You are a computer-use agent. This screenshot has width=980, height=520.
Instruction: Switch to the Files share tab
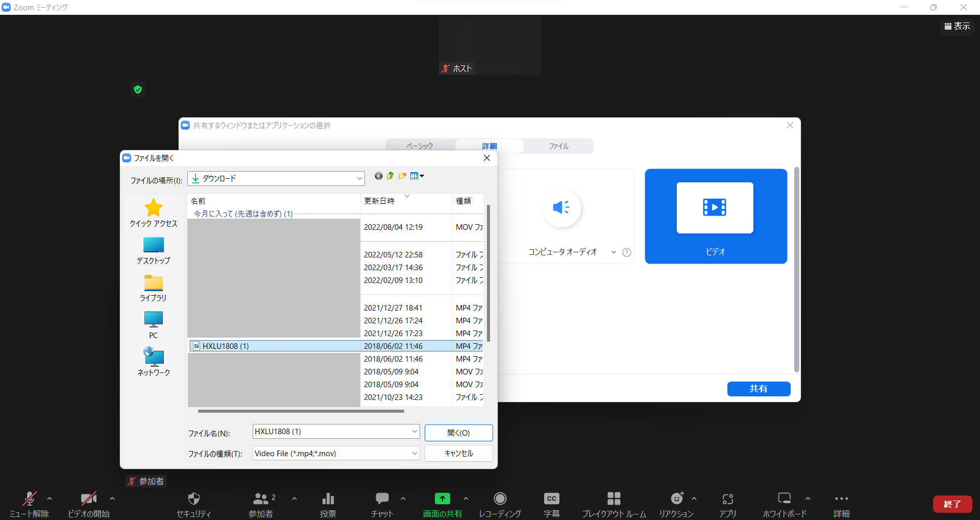[558, 146]
